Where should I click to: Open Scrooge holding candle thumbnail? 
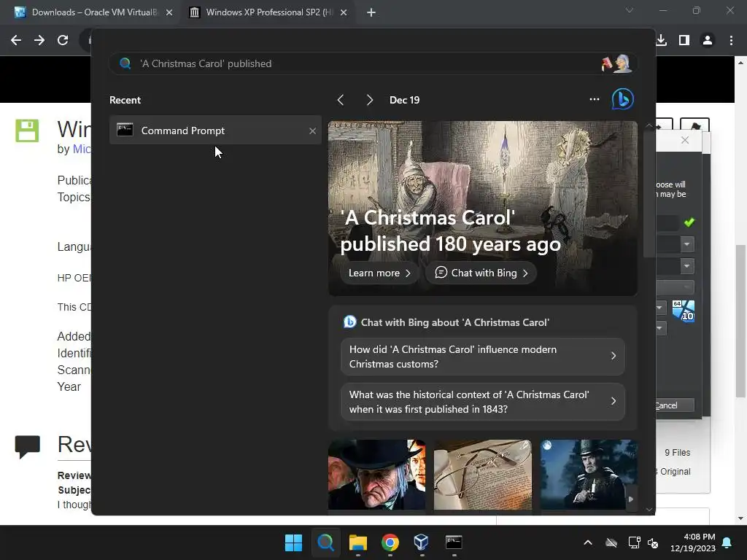pos(589,474)
